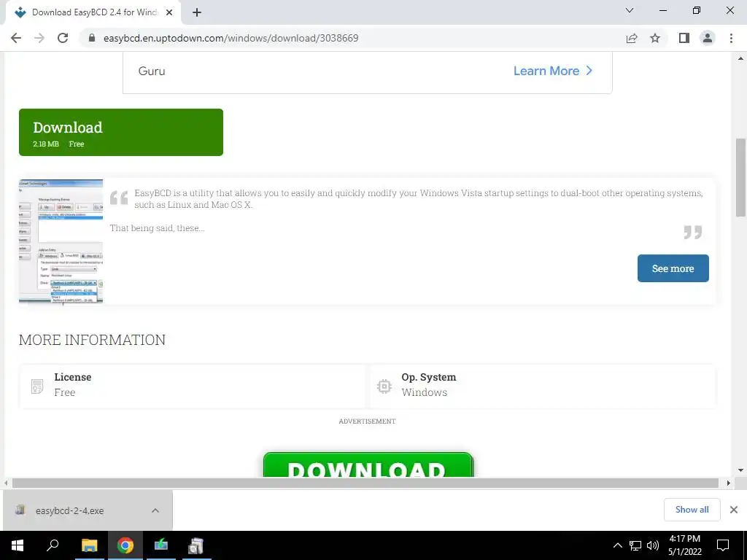Click the scroll down arrow
The height and width of the screenshot is (560, 747).
tap(741, 470)
